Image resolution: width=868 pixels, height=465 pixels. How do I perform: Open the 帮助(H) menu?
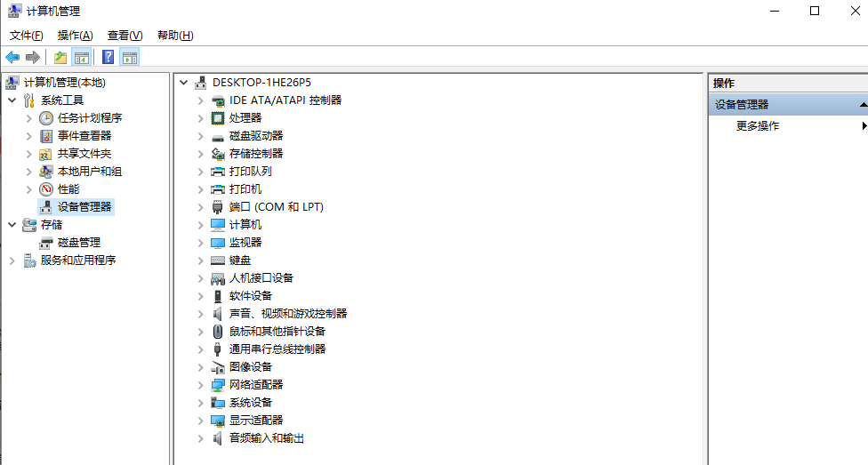[175, 36]
